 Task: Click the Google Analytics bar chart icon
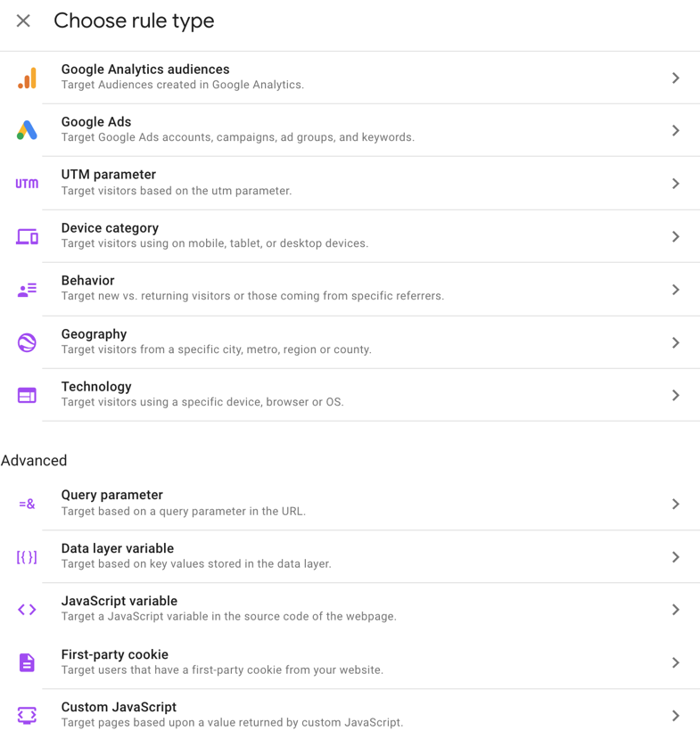[x=27, y=78]
